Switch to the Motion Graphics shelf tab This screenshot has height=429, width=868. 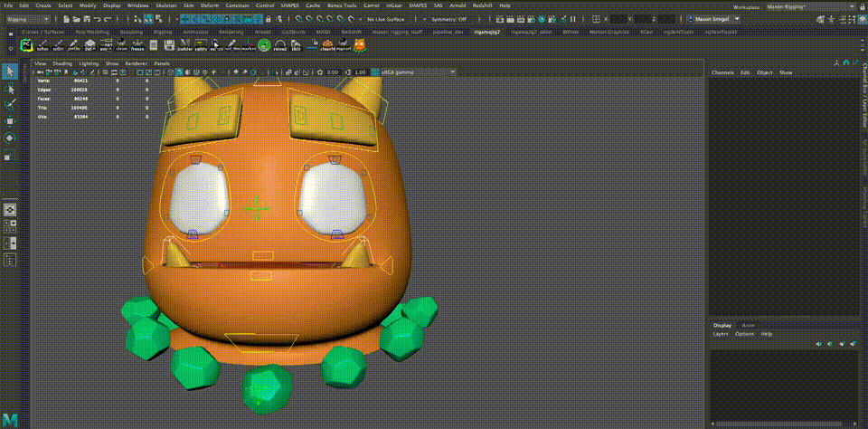click(x=609, y=33)
